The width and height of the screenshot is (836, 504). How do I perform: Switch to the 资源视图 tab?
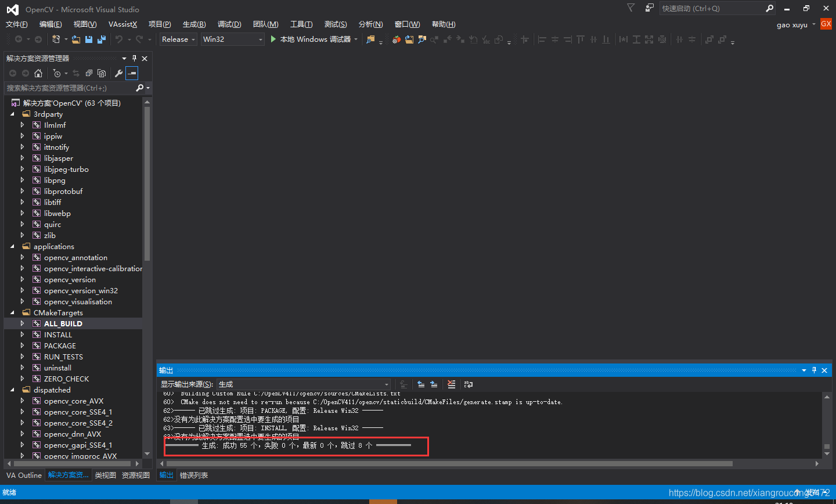pos(136,475)
